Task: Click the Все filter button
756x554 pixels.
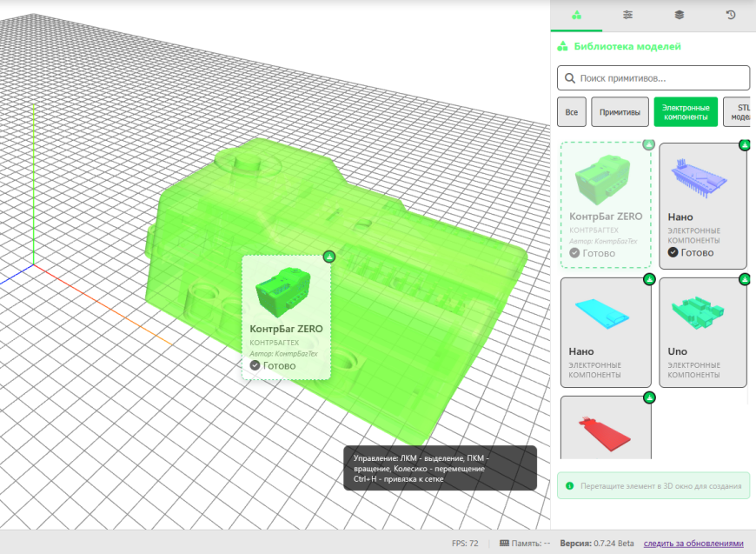Action: click(x=571, y=111)
